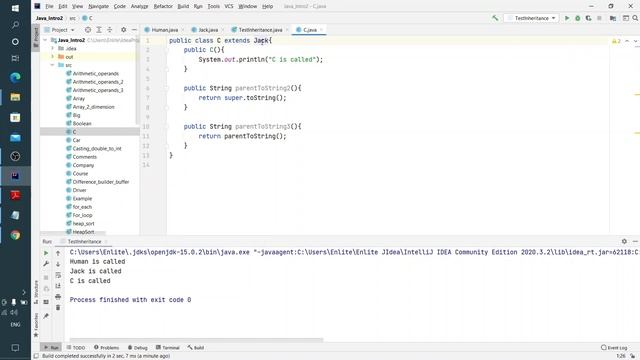Open run configuration wrench in Run window
This screenshot has width=640, height=360.
pyautogui.click(x=46, y=264)
